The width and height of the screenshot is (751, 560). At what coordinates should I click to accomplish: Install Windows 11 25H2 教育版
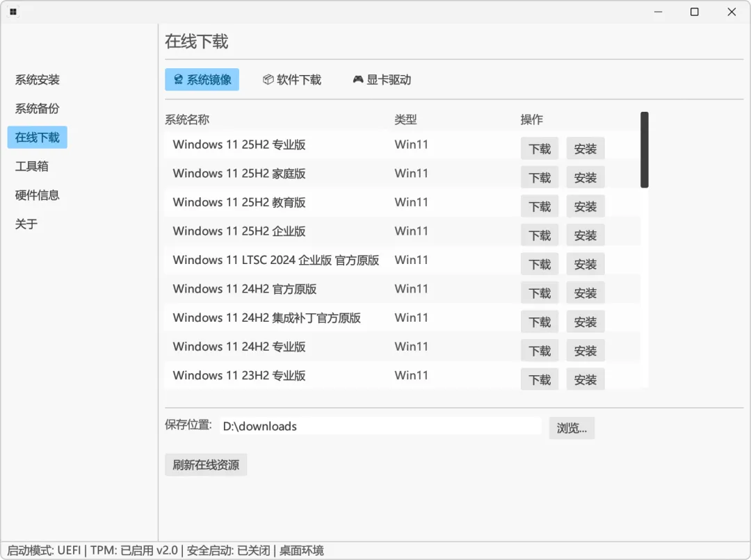586,207
